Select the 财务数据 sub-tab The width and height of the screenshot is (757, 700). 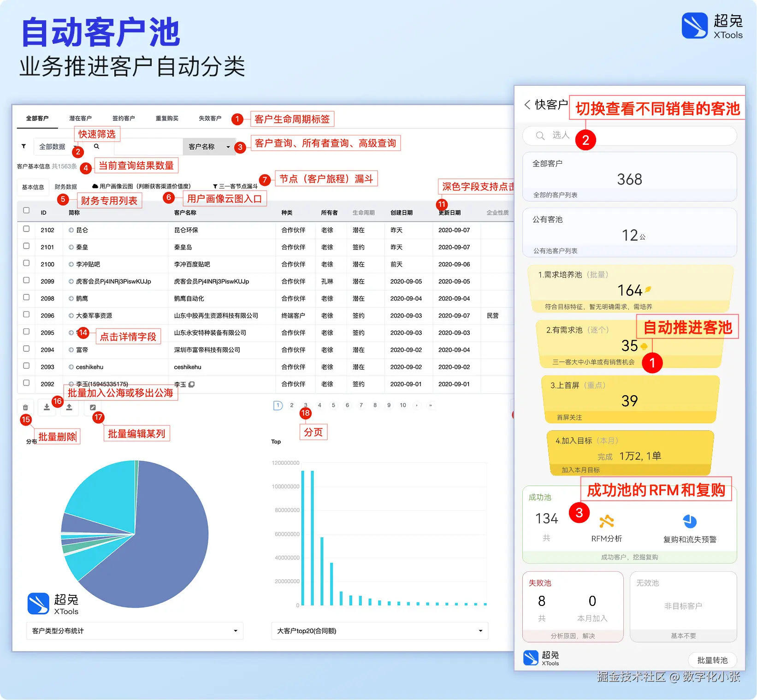[65, 187]
